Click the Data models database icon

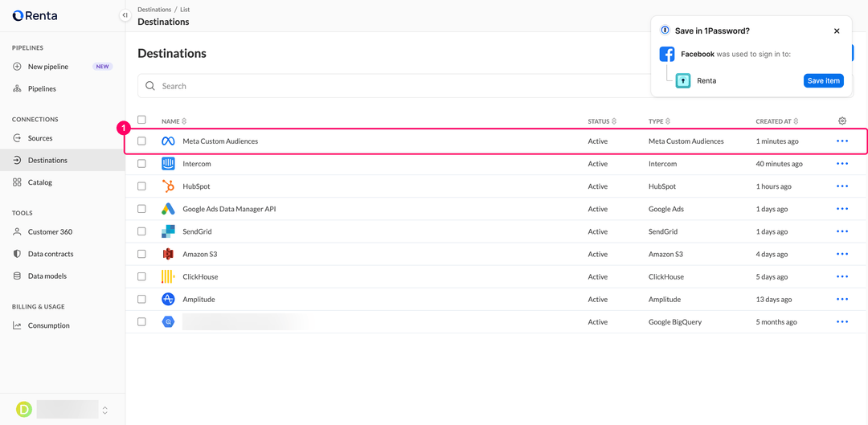click(x=17, y=276)
